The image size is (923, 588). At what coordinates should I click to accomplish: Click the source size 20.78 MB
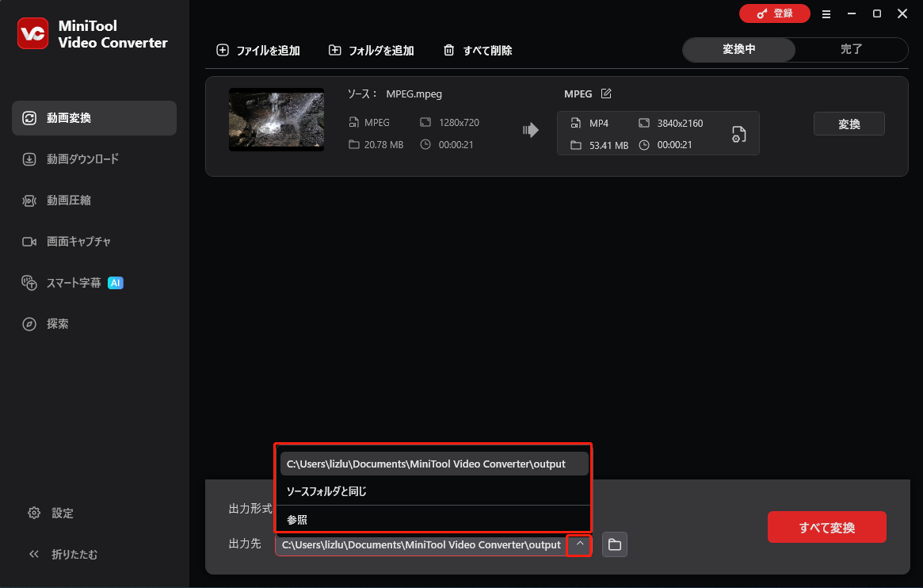tap(383, 145)
